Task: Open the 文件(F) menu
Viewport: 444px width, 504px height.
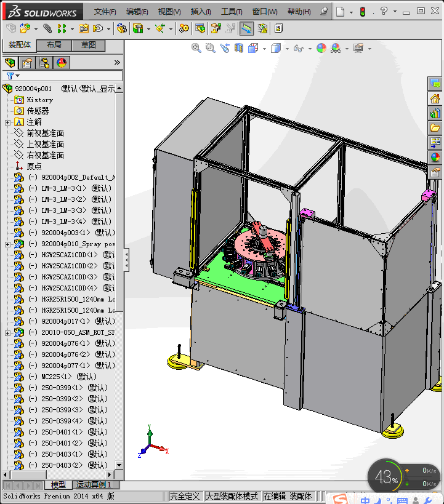Action: [x=105, y=12]
